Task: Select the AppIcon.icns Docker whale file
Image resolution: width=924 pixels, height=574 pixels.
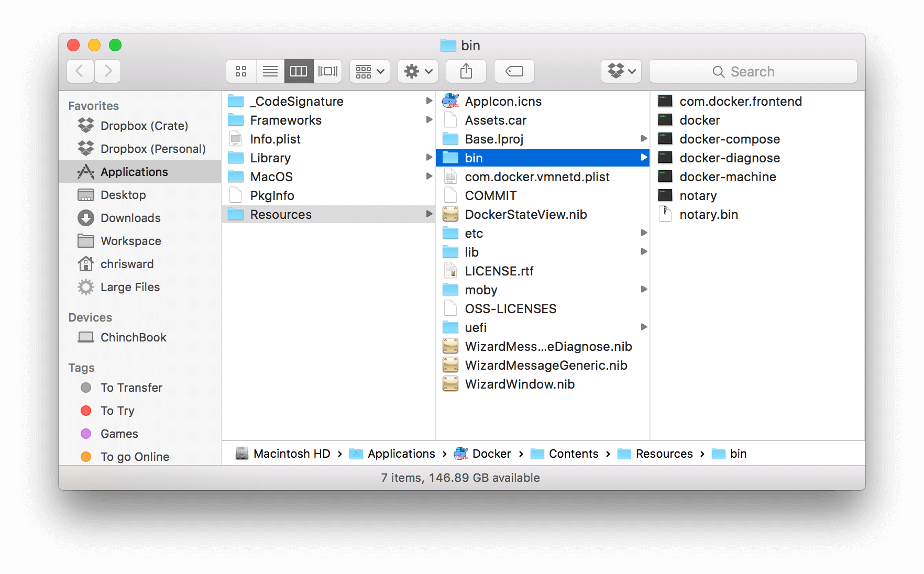Action: coord(503,101)
